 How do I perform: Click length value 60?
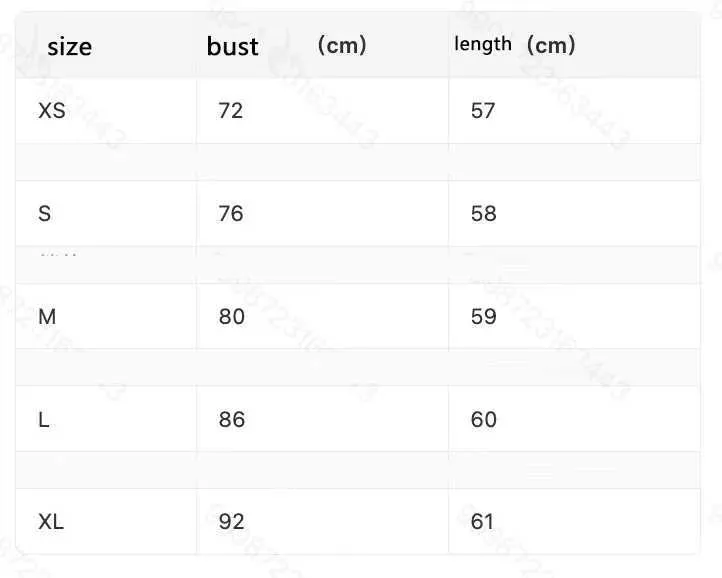[x=483, y=420]
